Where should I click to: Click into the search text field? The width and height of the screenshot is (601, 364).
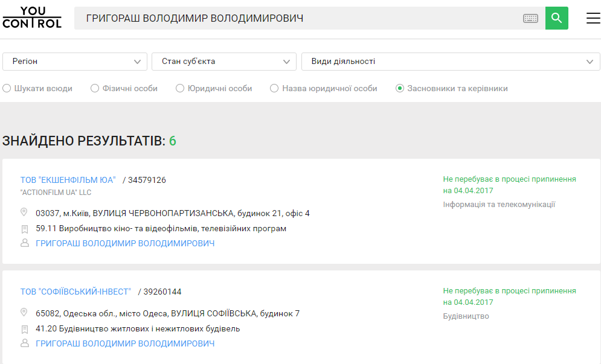tap(296, 19)
